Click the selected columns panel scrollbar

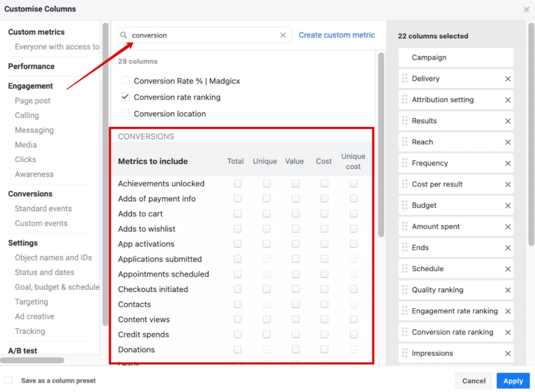click(x=531, y=134)
